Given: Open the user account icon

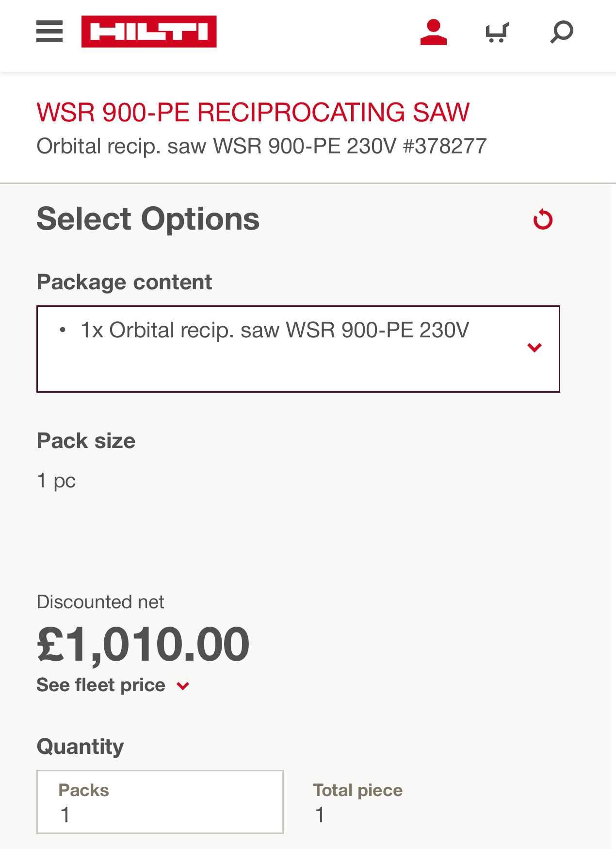Looking at the screenshot, I should pyautogui.click(x=433, y=32).
